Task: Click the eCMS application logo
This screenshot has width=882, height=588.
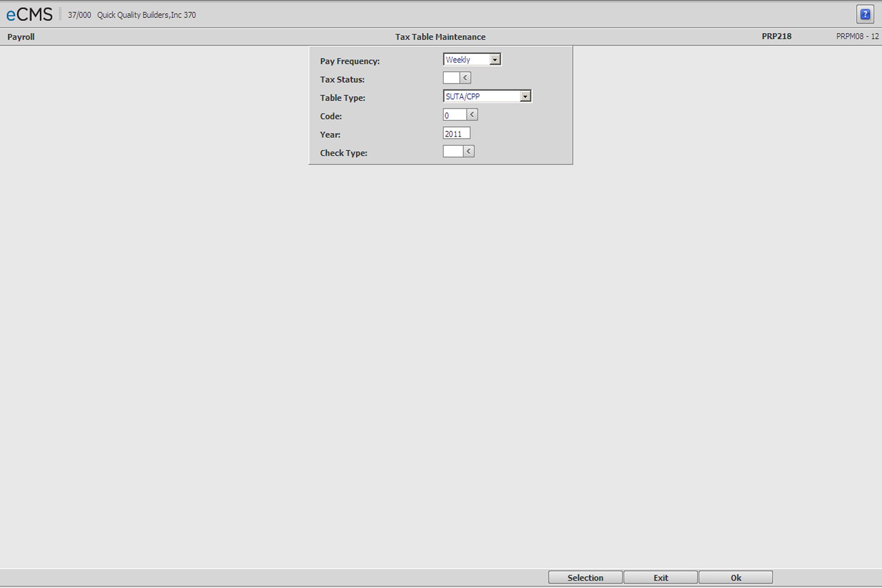Action: (27, 14)
